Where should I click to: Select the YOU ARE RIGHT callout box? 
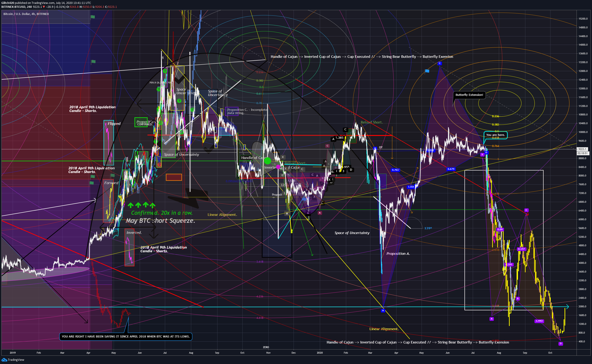pyautogui.click(x=126, y=336)
